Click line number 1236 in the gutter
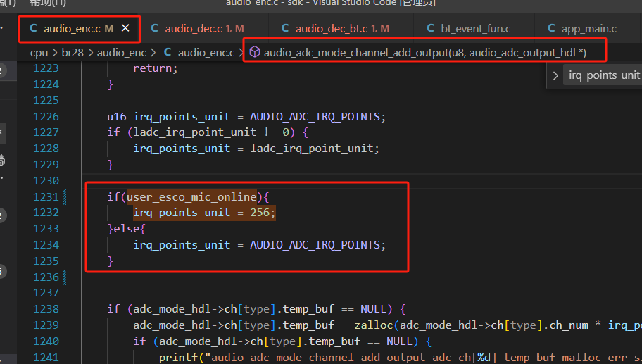Viewport: 642px width, 364px height. pyautogui.click(x=46, y=277)
